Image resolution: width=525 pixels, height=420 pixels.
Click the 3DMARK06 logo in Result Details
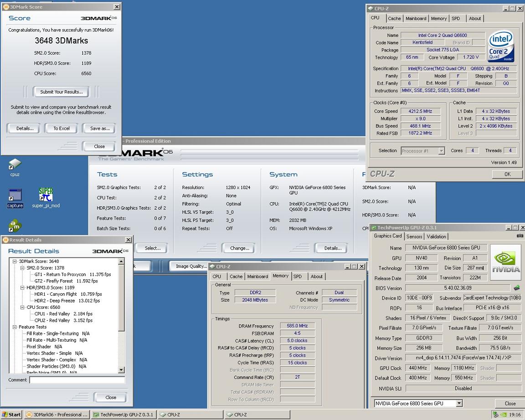(110, 251)
